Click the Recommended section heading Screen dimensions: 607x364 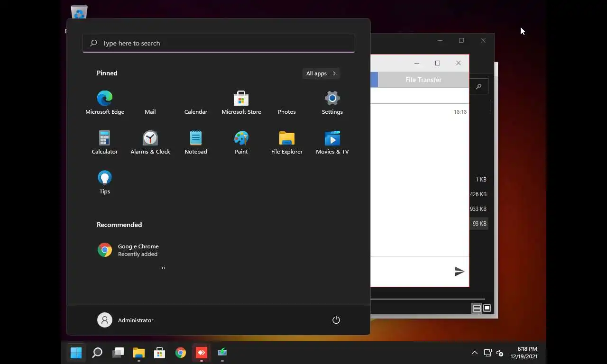(120, 225)
